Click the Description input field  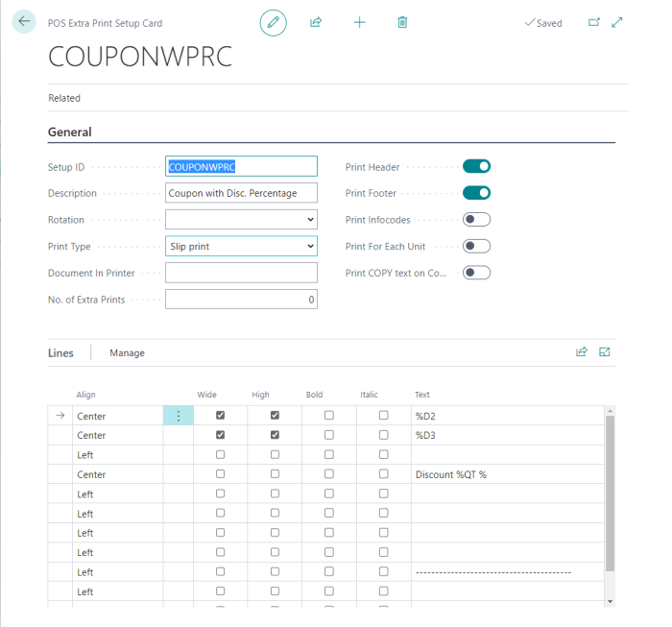click(x=241, y=193)
